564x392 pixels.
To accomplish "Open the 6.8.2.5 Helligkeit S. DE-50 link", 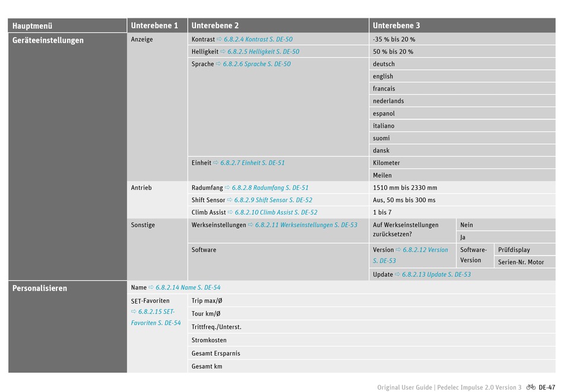I will point(263,52).
